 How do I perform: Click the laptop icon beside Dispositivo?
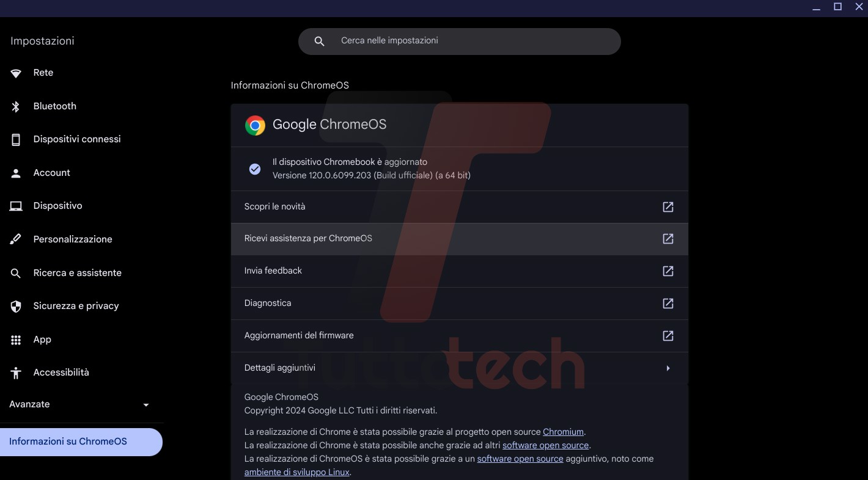16,206
